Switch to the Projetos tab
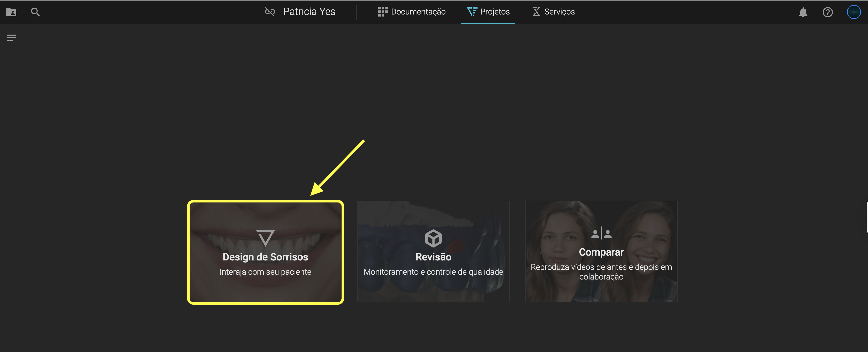 tap(495, 12)
